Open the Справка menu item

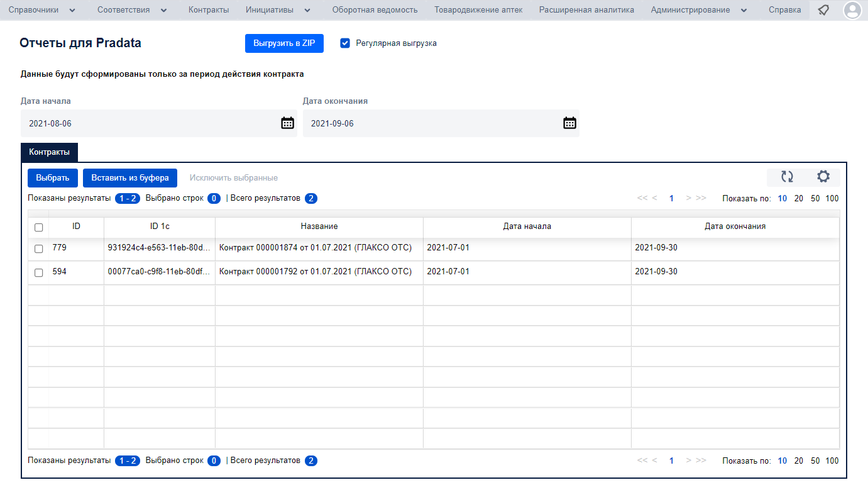coord(784,10)
